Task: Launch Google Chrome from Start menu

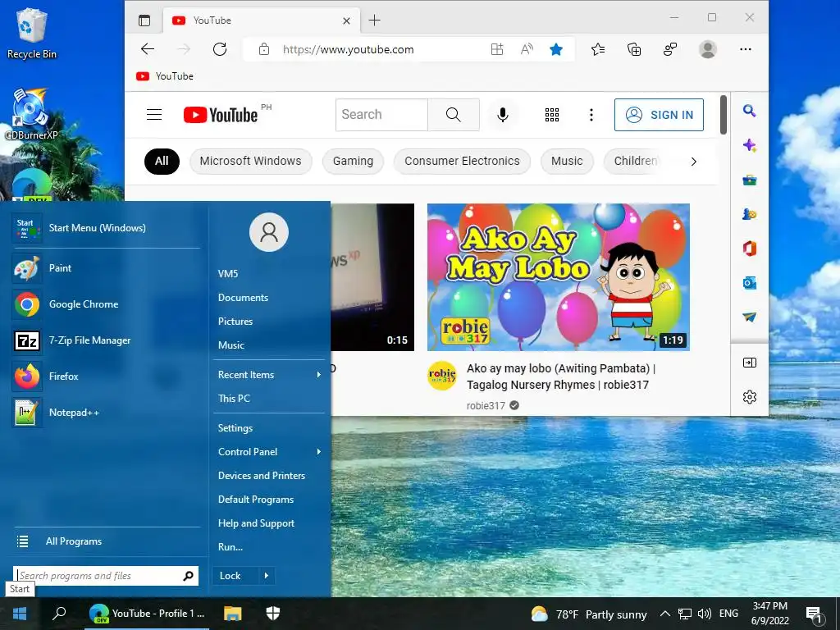Action: pyautogui.click(x=106, y=304)
